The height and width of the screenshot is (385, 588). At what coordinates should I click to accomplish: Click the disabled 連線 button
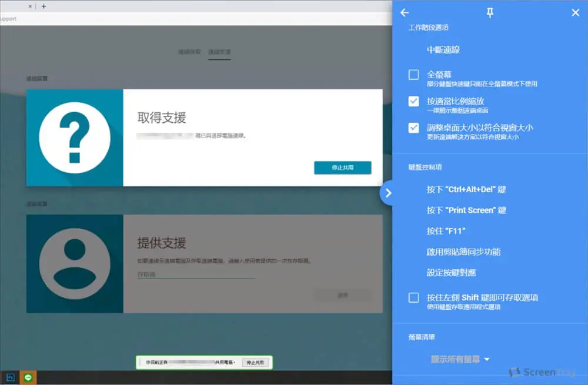343,296
